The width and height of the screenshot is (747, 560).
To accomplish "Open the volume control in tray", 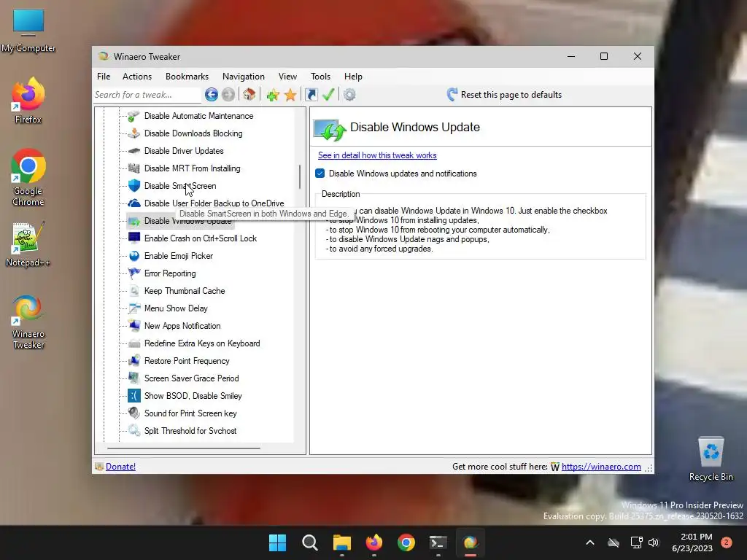I will tap(654, 542).
